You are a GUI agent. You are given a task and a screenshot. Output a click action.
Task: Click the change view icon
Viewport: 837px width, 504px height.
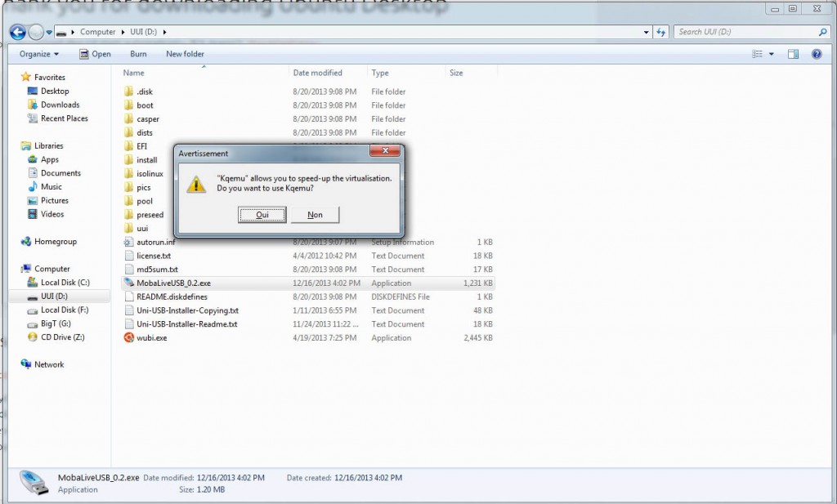click(x=757, y=54)
